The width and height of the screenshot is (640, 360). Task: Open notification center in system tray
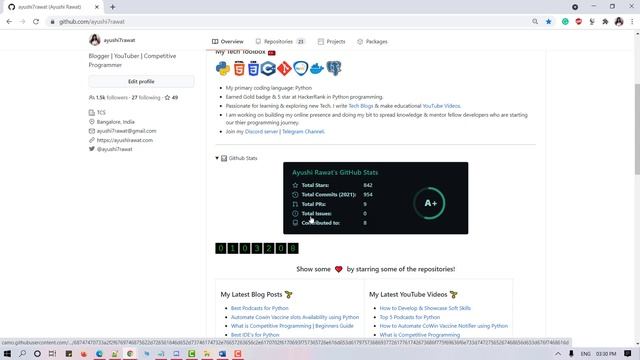[628, 354]
